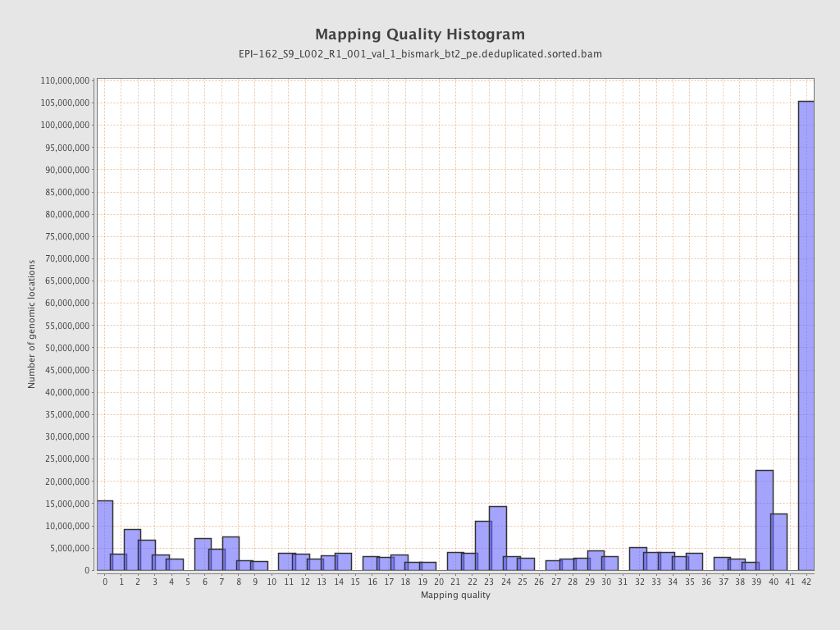The image size is (840, 630).
Task: Click the histogram bar at quality 14
Action: 343,562
